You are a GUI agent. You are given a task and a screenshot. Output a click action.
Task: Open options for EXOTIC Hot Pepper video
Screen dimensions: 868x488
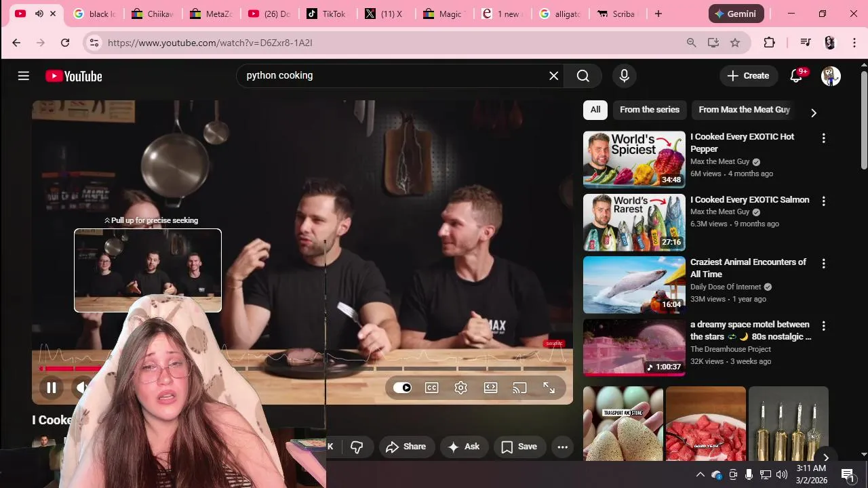(824, 138)
